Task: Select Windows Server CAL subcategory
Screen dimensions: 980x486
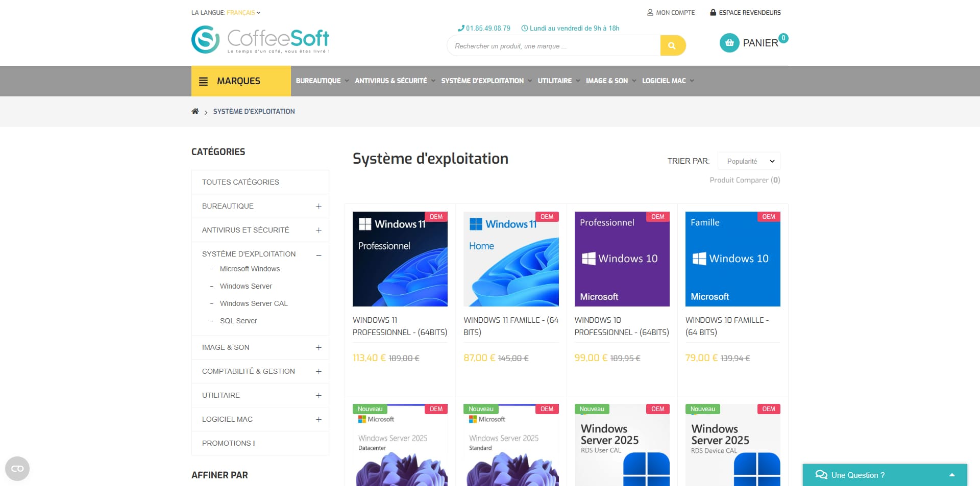Action: pyautogui.click(x=254, y=303)
